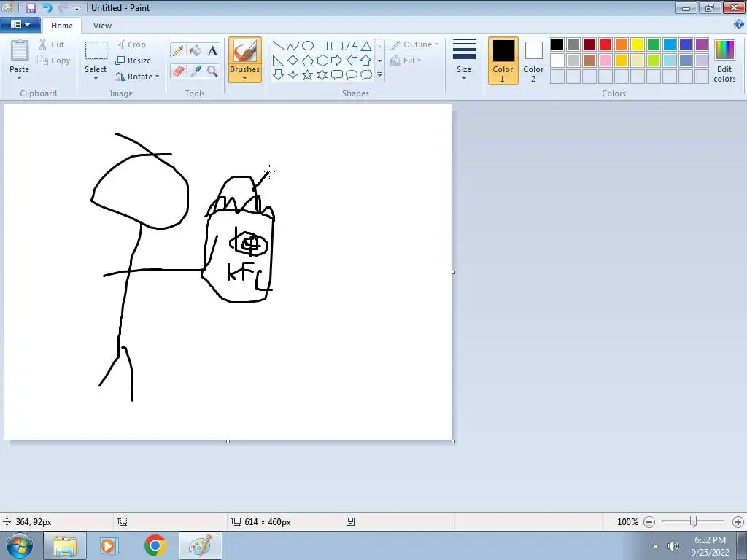Choose the Cloud callout shape
The width and height of the screenshot is (747, 560).
[366, 75]
